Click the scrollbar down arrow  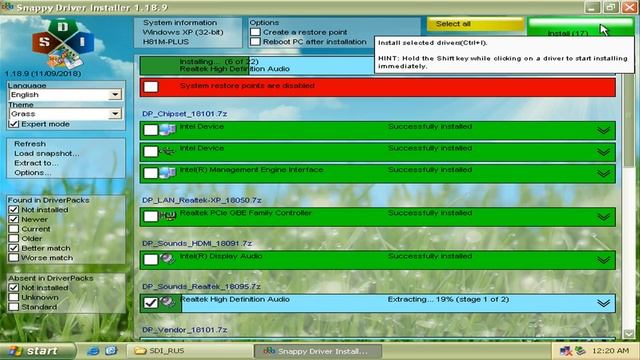(x=629, y=333)
